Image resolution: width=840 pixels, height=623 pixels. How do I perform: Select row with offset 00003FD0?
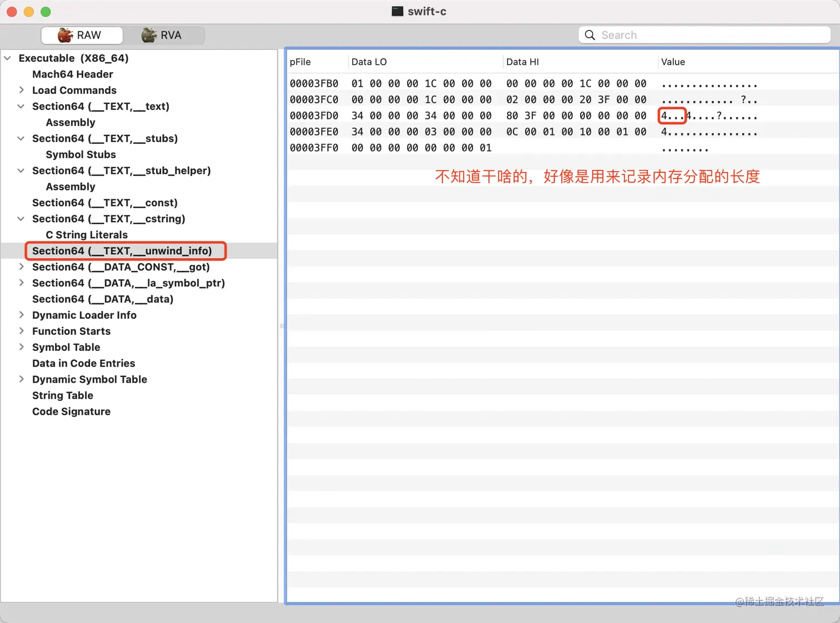coord(562,116)
